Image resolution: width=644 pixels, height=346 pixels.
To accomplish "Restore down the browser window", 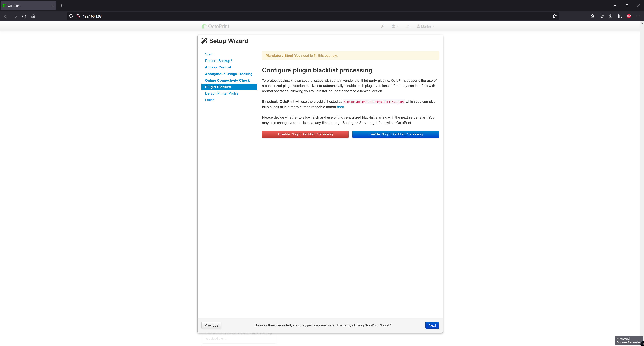I will 627,6.
